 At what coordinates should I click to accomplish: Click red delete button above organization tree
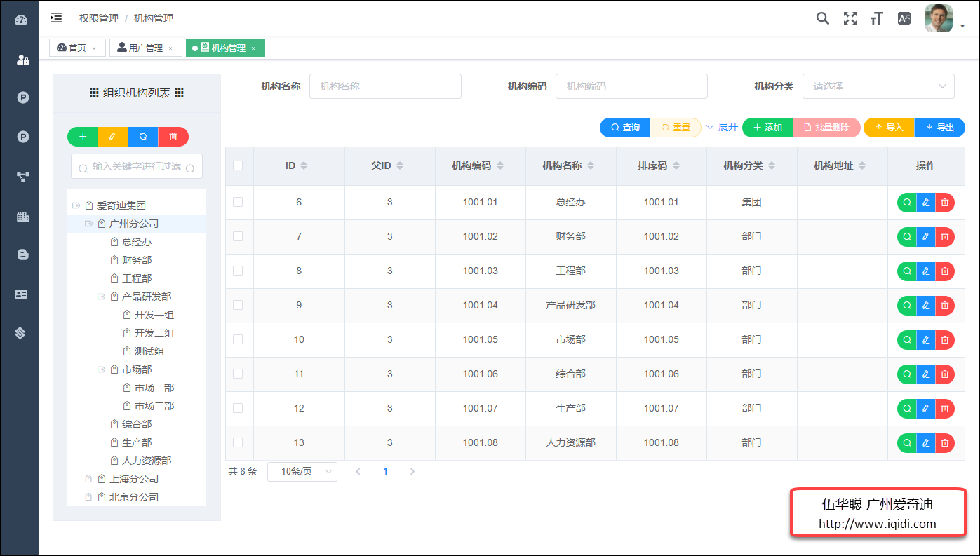[173, 137]
